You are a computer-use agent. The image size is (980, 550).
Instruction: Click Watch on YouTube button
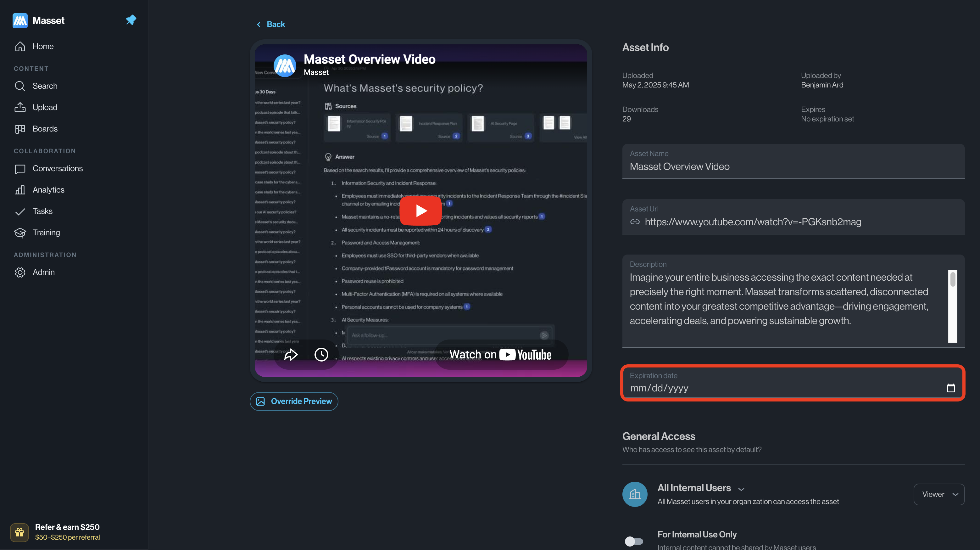pos(501,354)
